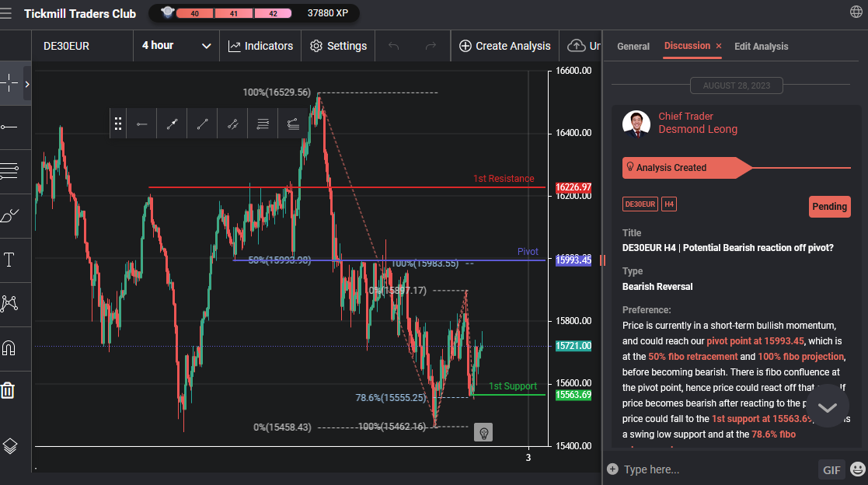Click the XP level progress bar
Viewport: 868px width, 485px height.
pyautogui.click(x=234, y=13)
